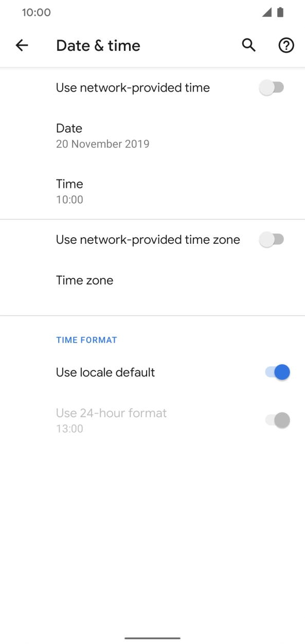The width and height of the screenshot is (305, 644).
Task: Tap the Time Format section header
Action: point(86,340)
